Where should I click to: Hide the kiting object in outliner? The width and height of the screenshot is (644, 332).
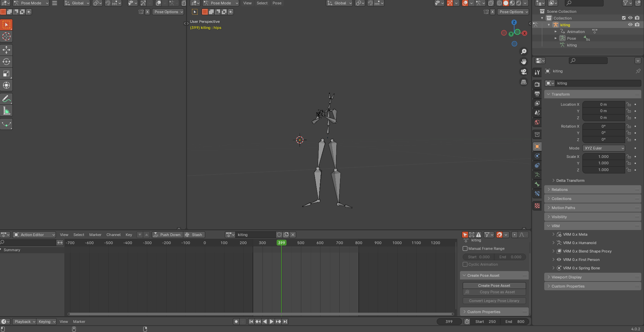pyautogui.click(x=630, y=25)
